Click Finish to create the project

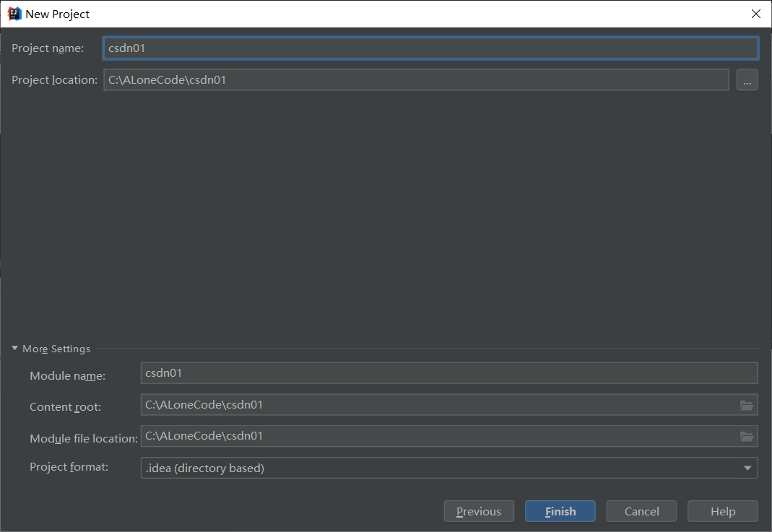(560, 511)
